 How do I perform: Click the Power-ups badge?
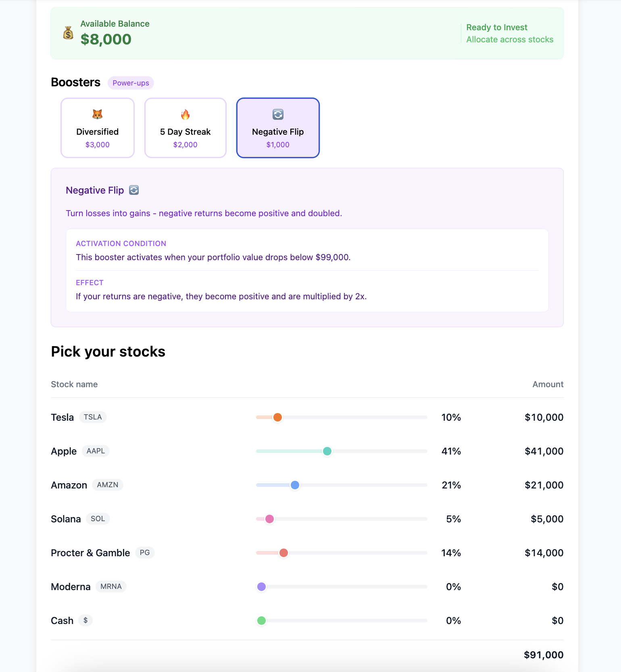coord(131,83)
